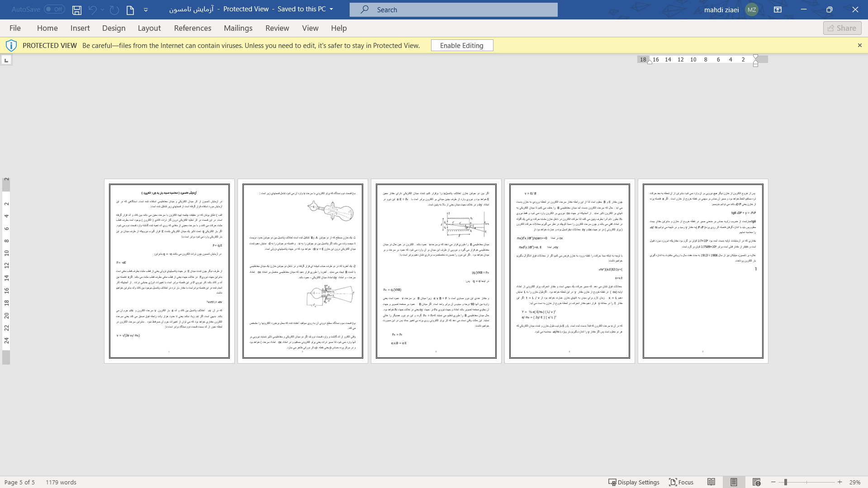Screen dimensions: 868x488
Task: Open the File menu
Action: [x=15, y=28]
